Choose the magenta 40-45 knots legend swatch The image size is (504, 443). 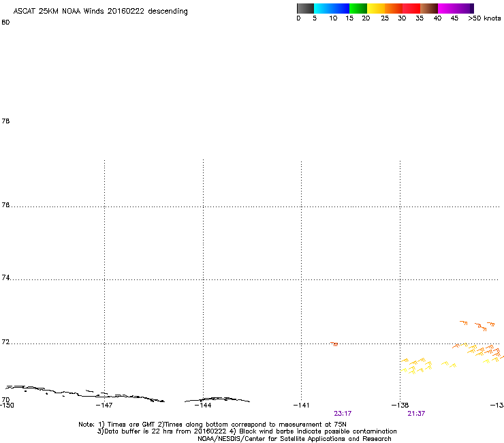(447, 9)
